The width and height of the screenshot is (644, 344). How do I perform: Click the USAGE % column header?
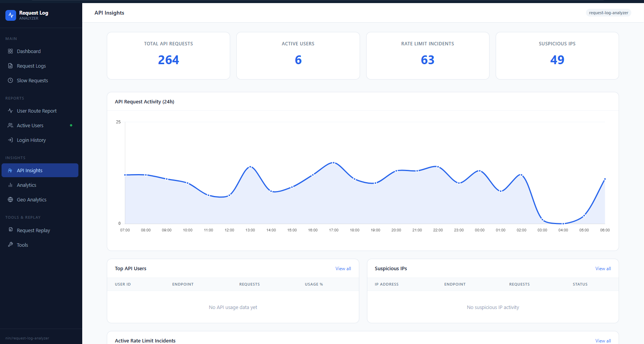[x=314, y=284]
